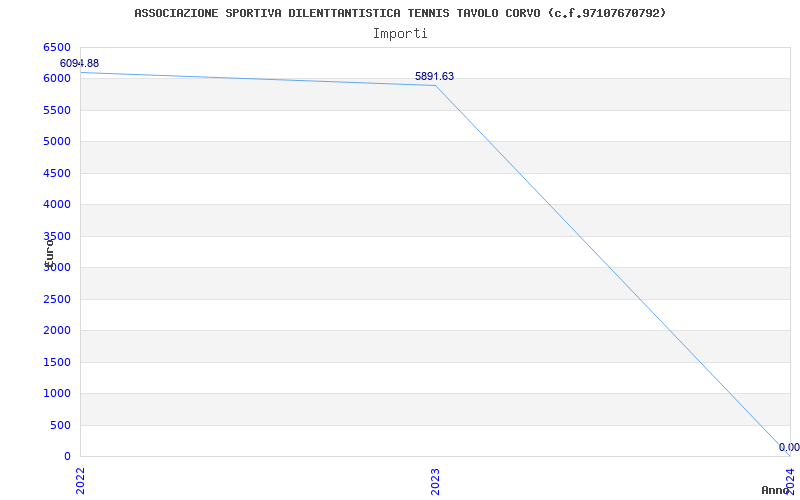Click the 2000 y-axis tick label
Image resolution: width=800 pixels, height=500 pixels.
pos(57,331)
